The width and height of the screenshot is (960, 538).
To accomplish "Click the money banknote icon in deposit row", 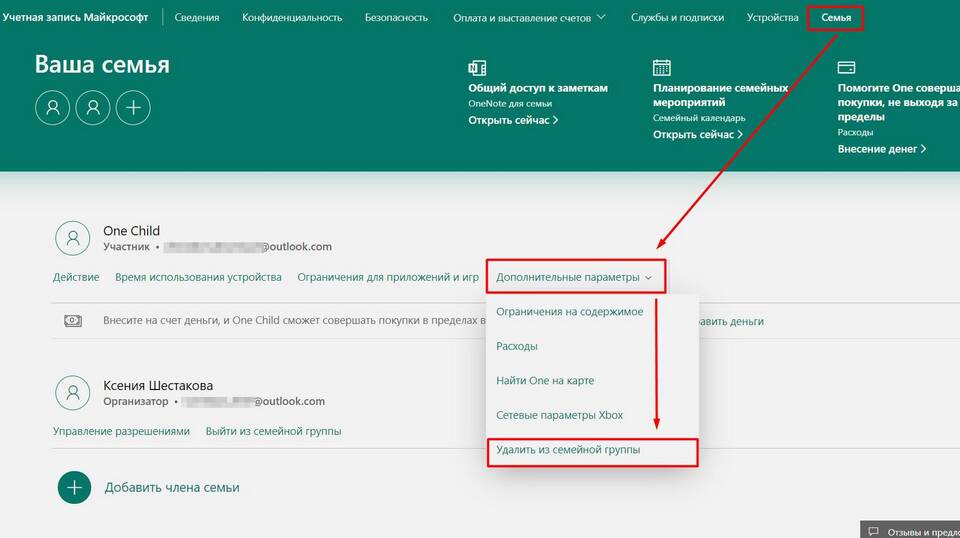I will coord(73,321).
